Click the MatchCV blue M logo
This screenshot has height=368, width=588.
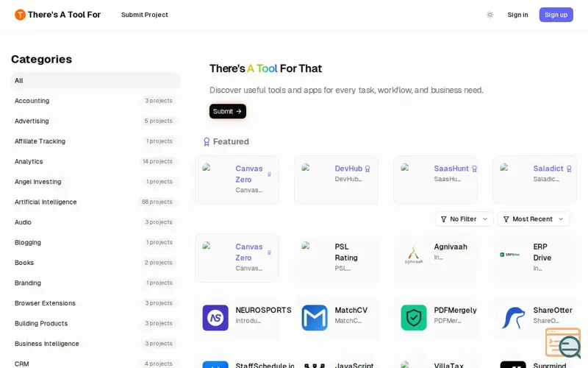tap(315, 318)
